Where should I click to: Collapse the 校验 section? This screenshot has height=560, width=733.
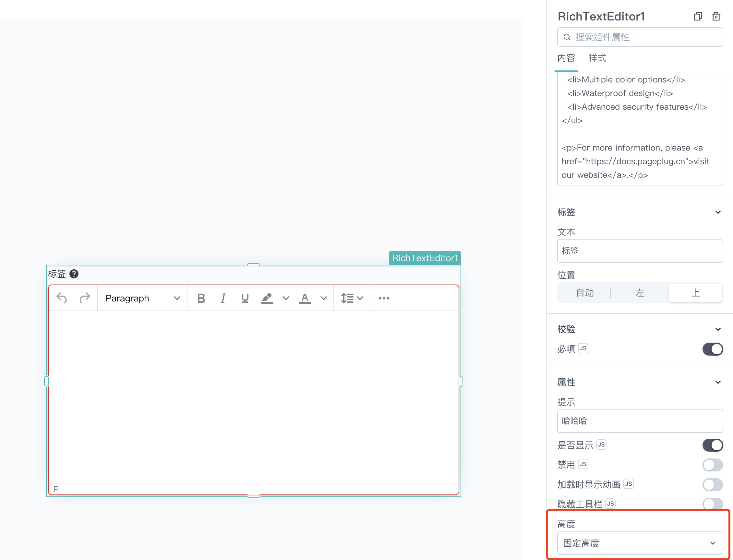click(x=718, y=329)
